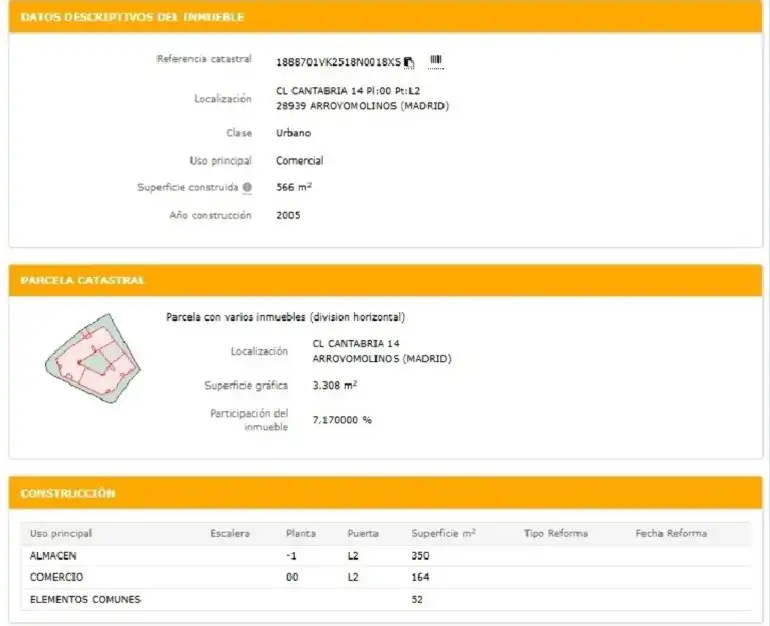This screenshot has width=770, height=626.
Task: Open the cadastral parcel map thumbnail
Action: [x=93, y=358]
